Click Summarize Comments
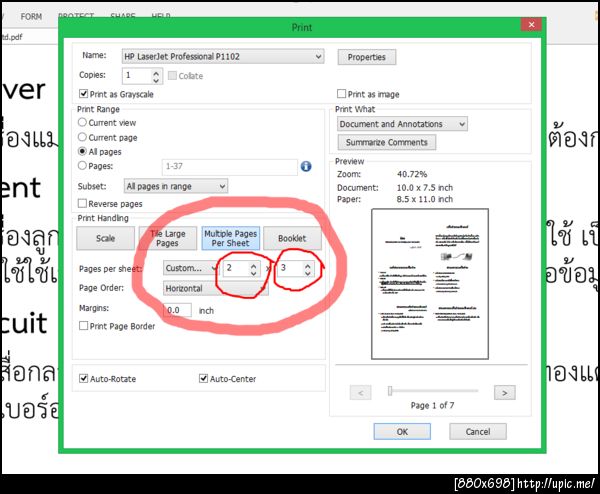 pos(386,142)
